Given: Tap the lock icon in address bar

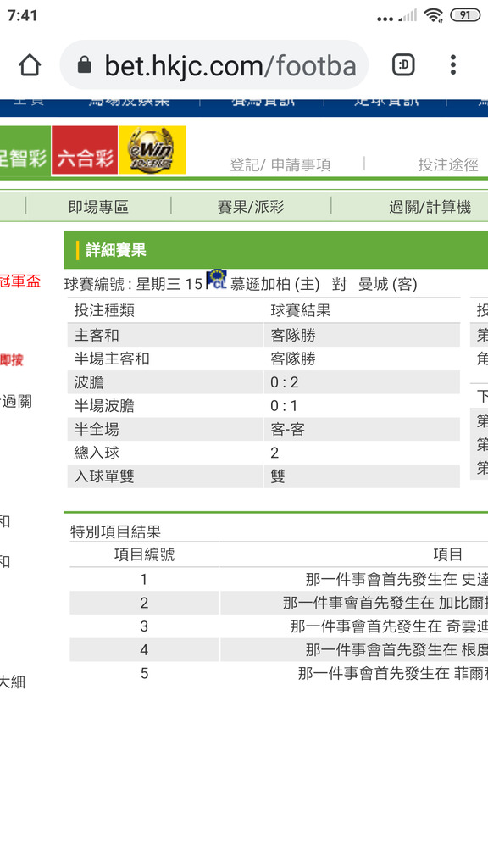Looking at the screenshot, I should pyautogui.click(x=84, y=65).
